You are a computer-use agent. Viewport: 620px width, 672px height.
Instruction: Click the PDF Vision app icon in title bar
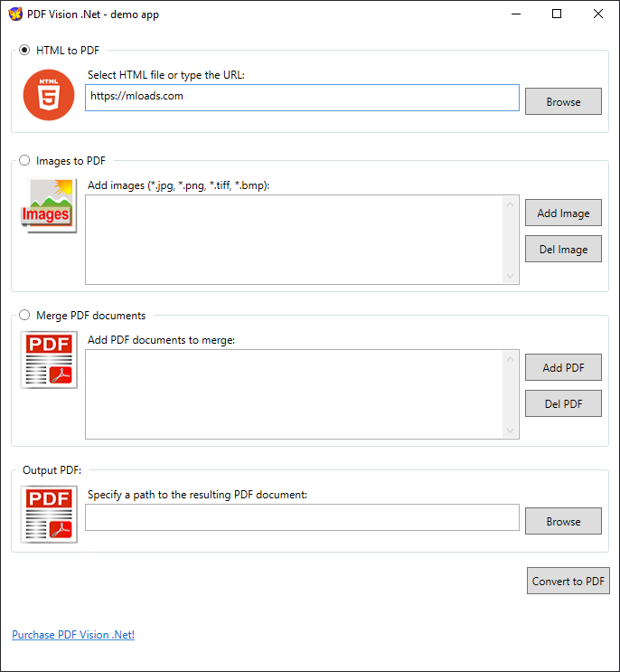(15, 14)
